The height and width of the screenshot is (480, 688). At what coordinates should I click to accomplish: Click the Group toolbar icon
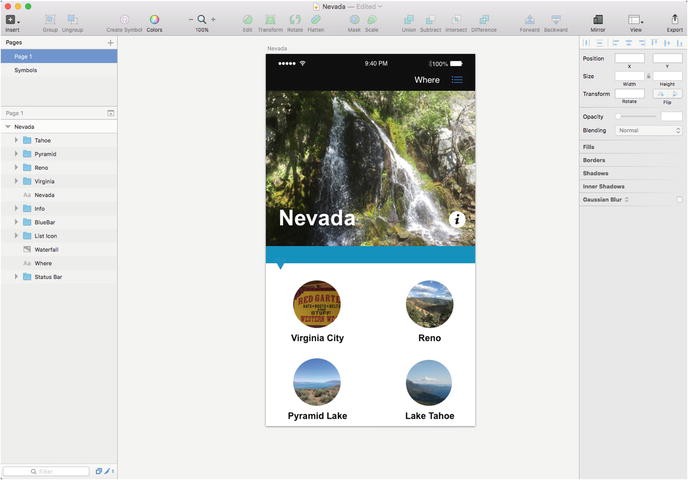point(50,19)
